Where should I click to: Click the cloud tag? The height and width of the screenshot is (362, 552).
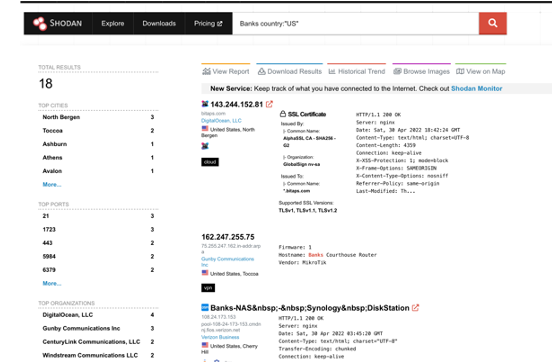tap(210, 162)
